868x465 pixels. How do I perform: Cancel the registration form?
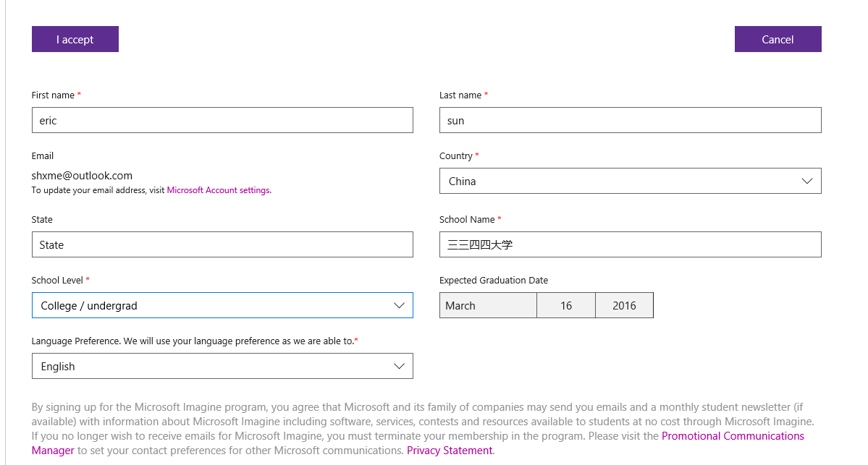coord(778,39)
